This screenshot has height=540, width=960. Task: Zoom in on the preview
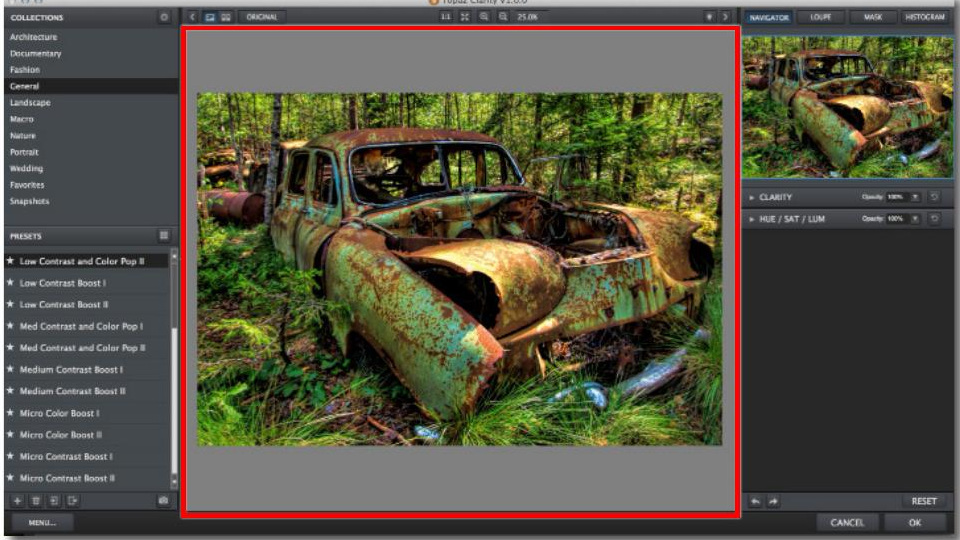(484, 17)
